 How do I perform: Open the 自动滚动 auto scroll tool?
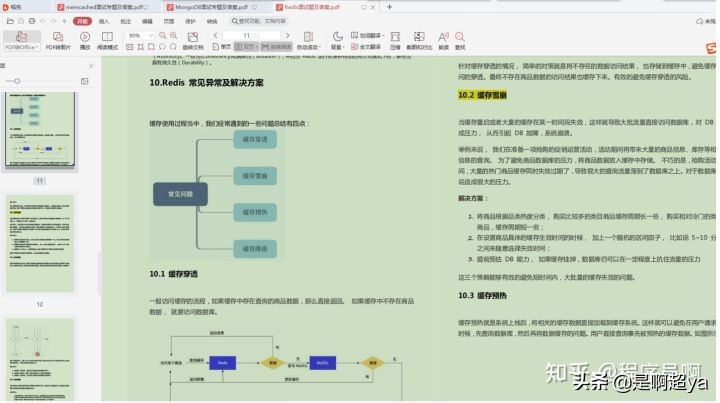[308, 40]
